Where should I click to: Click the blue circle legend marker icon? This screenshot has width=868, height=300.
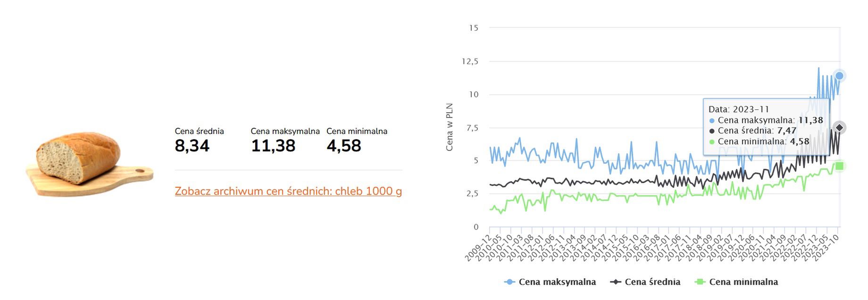(509, 282)
